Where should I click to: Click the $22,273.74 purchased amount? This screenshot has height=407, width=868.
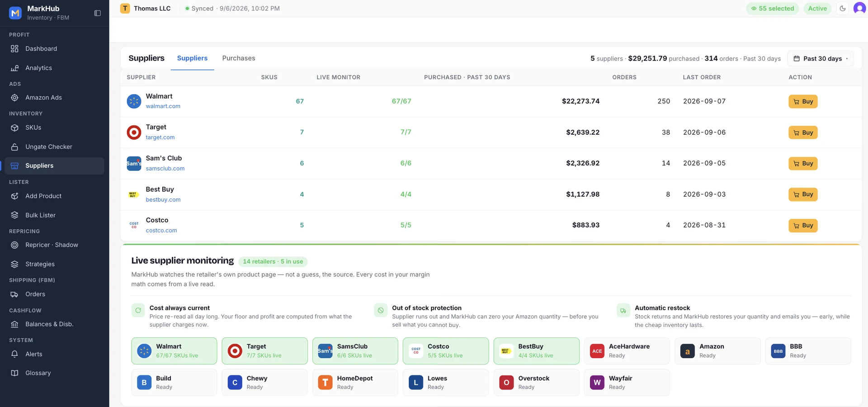pos(580,101)
